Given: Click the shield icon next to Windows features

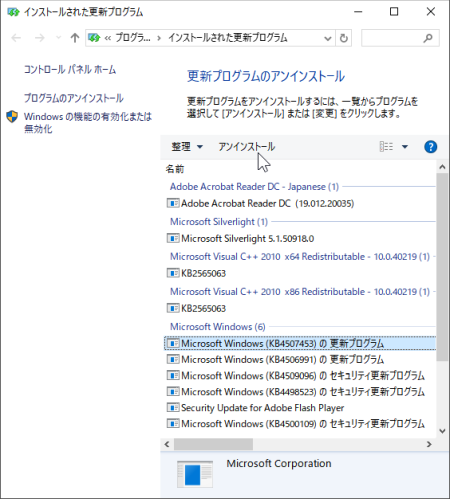Looking at the screenshot, I should [x=12, y=117].
